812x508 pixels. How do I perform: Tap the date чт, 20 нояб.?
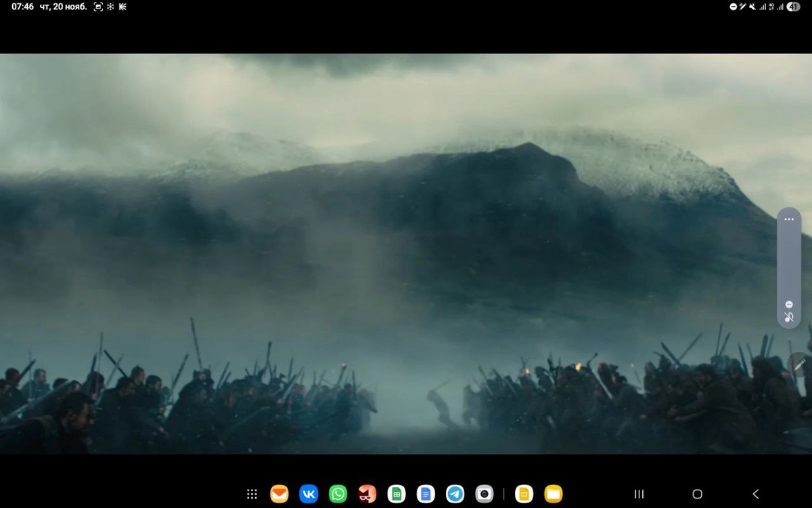[64, 7]
